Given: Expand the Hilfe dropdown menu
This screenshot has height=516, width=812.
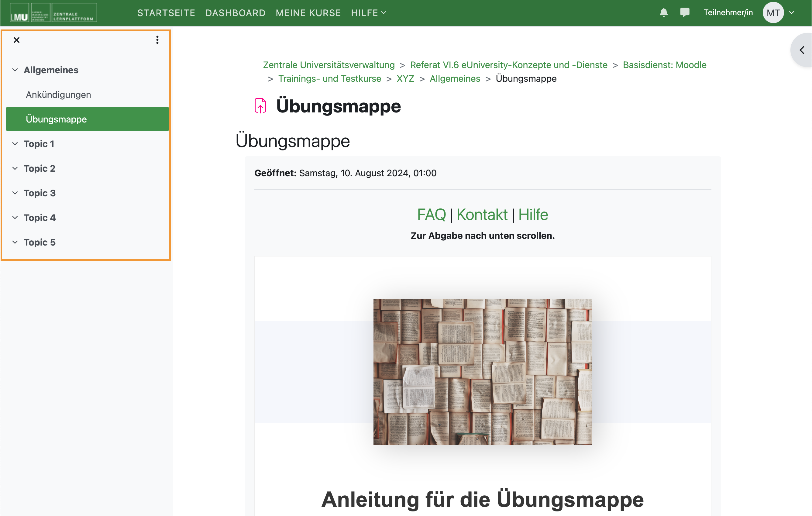Looking at the screenshot, I should (368, 13).
